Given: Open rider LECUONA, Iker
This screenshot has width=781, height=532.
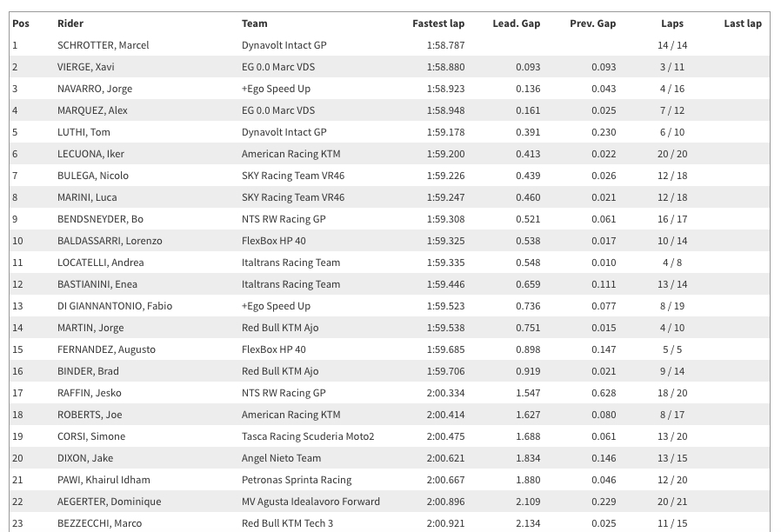Looking at the screenshot, I should point(90,154).
